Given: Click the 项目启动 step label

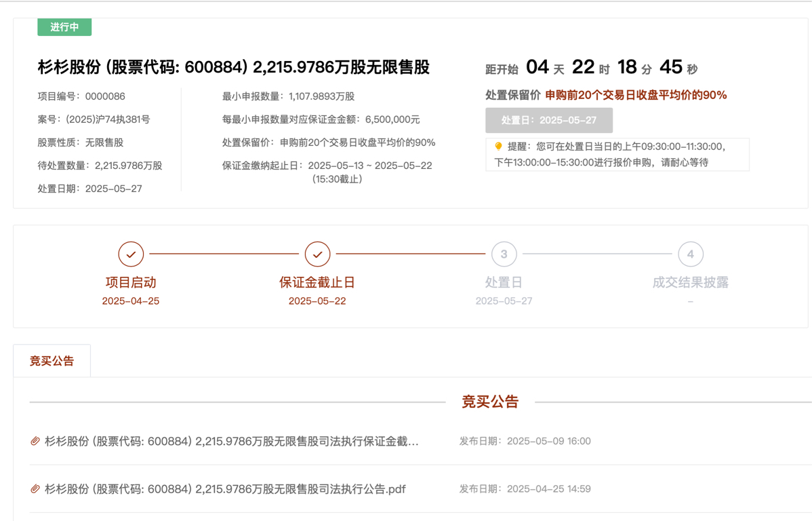Looking at the screenshot, I should [131, 282].
